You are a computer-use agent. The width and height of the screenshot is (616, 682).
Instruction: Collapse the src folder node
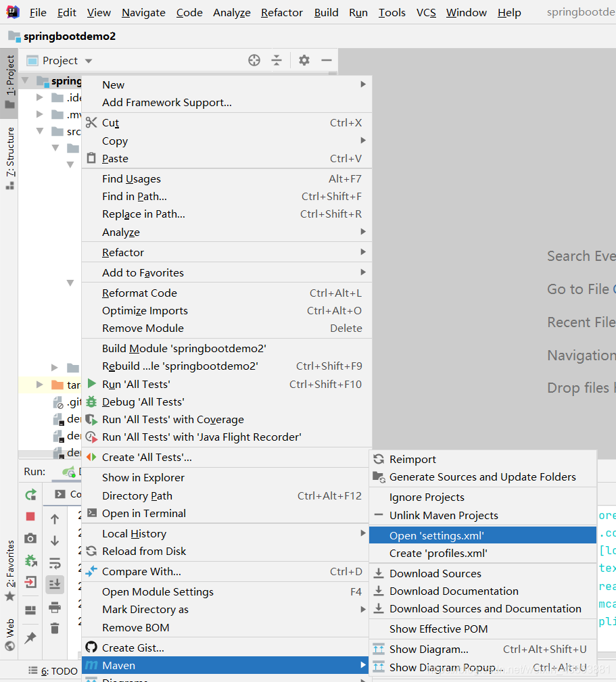click(x=40, y=131)
